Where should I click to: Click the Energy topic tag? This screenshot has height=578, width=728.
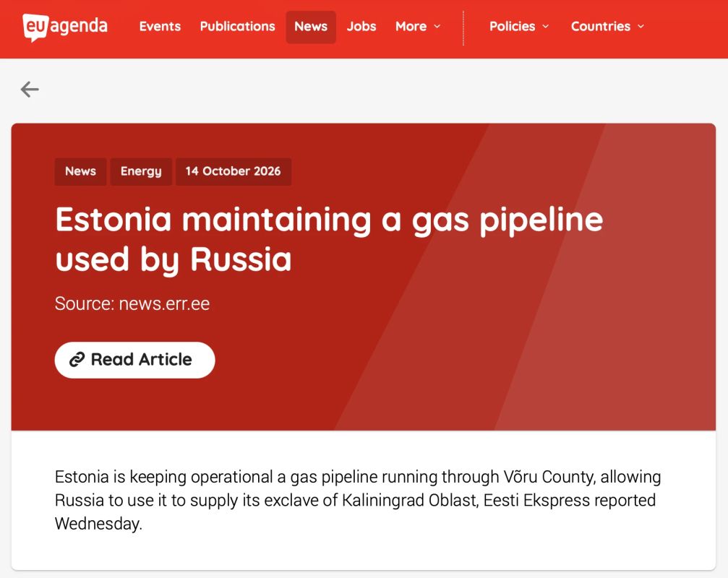141,171
